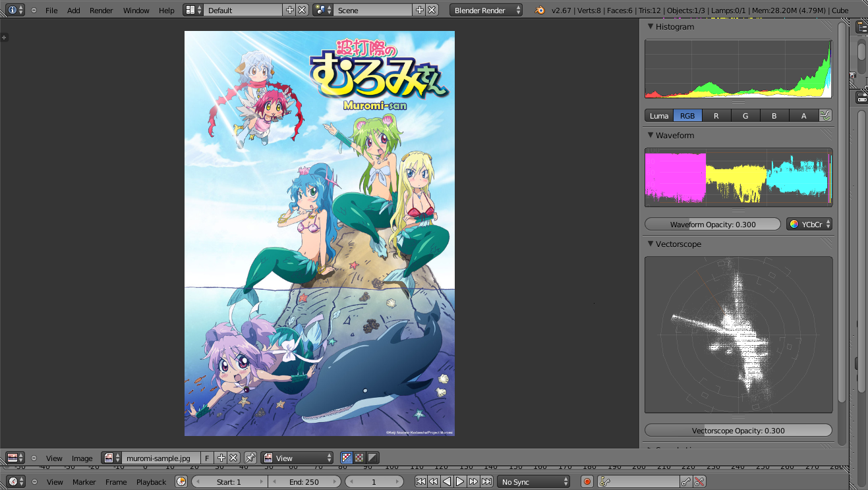
Task: Unlink the muromi-sample.jpg image
Action: coord(233,458)
